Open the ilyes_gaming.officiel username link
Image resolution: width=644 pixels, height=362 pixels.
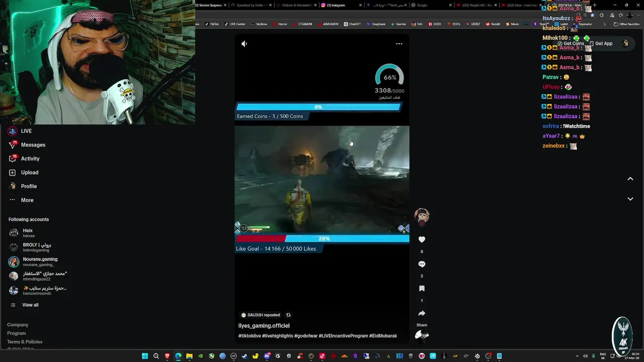[x=264, y=326]
